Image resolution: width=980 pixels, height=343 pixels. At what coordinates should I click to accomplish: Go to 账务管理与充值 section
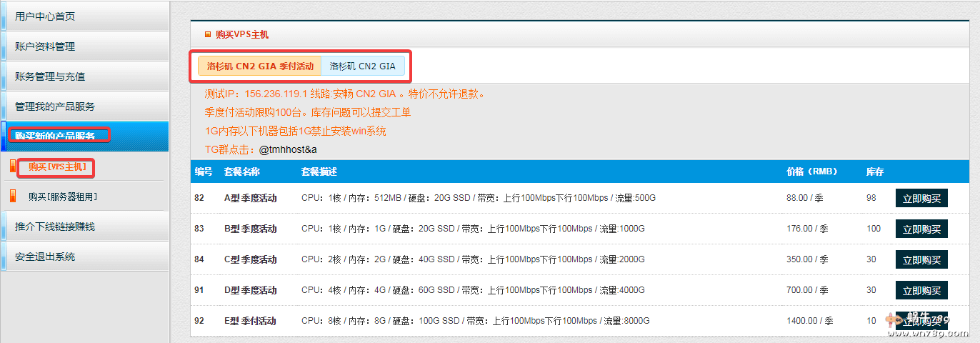50,76
